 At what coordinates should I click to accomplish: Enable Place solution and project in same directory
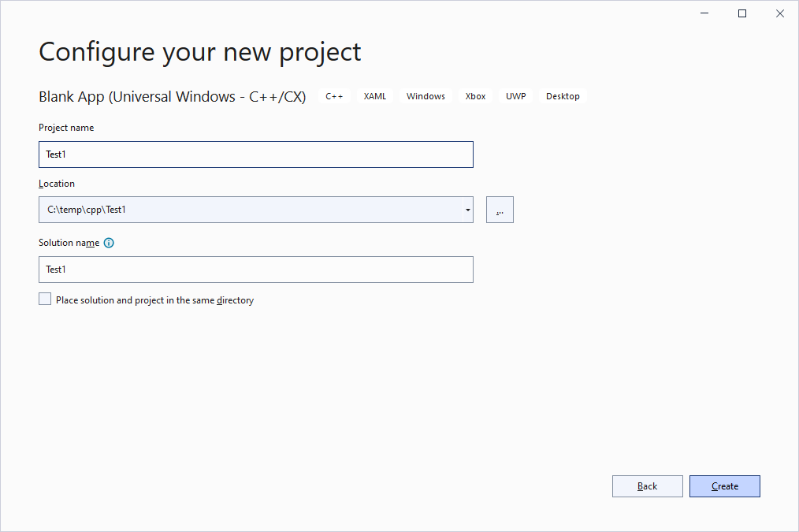pyautogui.click(x=45, y=299)
